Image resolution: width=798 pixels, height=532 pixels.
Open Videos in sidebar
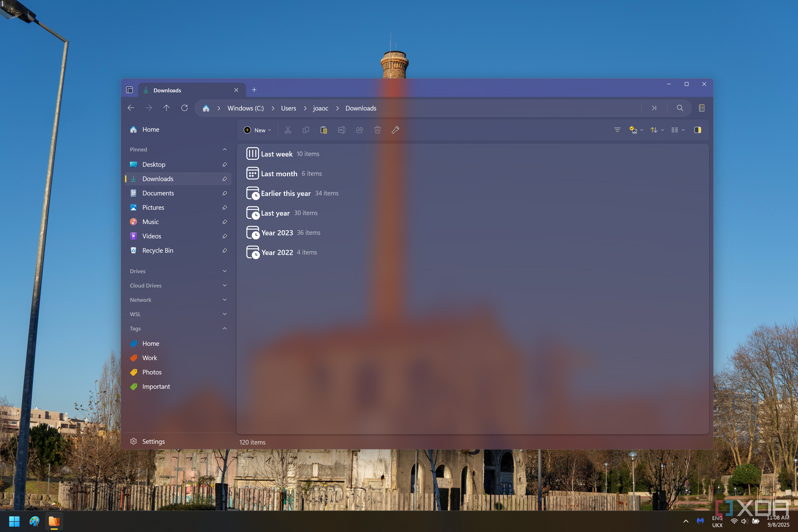point(178,236)
